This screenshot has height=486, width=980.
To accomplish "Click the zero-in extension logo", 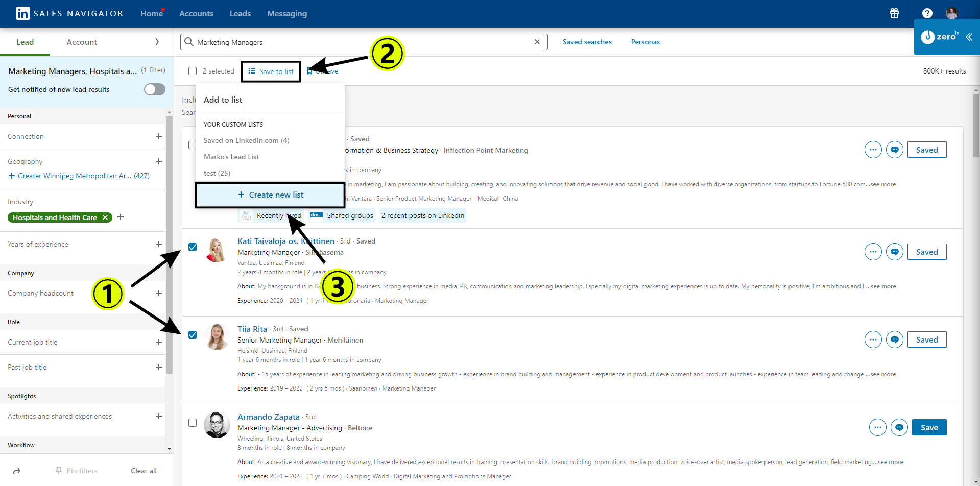I will point(940,37).
